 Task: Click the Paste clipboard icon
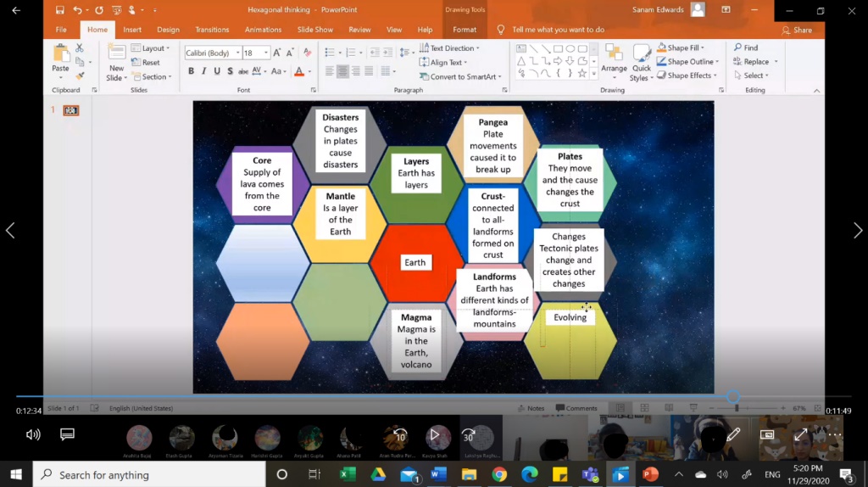60,56
